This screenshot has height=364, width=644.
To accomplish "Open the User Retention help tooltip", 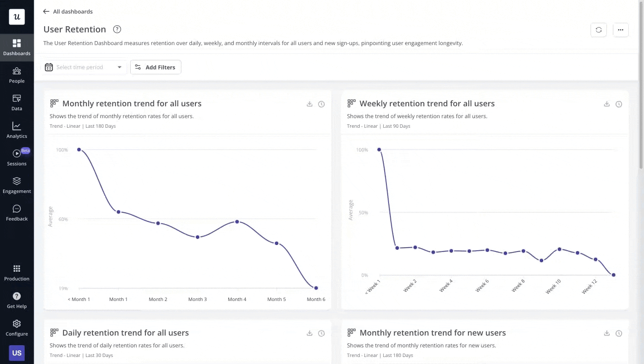I will [117, 29].
